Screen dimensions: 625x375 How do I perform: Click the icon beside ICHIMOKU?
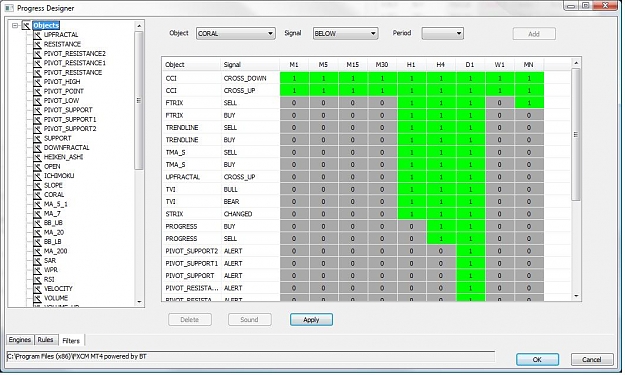pyautogui.click(x=37, y=176)
